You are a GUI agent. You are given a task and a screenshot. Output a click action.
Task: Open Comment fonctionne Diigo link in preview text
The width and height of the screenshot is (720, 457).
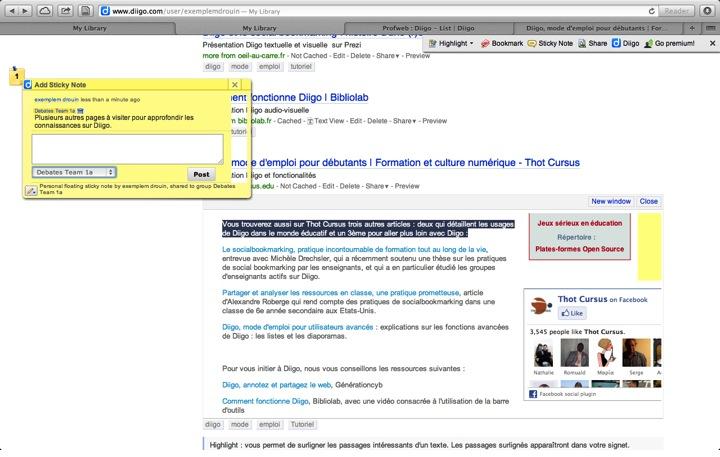[265, 401]
